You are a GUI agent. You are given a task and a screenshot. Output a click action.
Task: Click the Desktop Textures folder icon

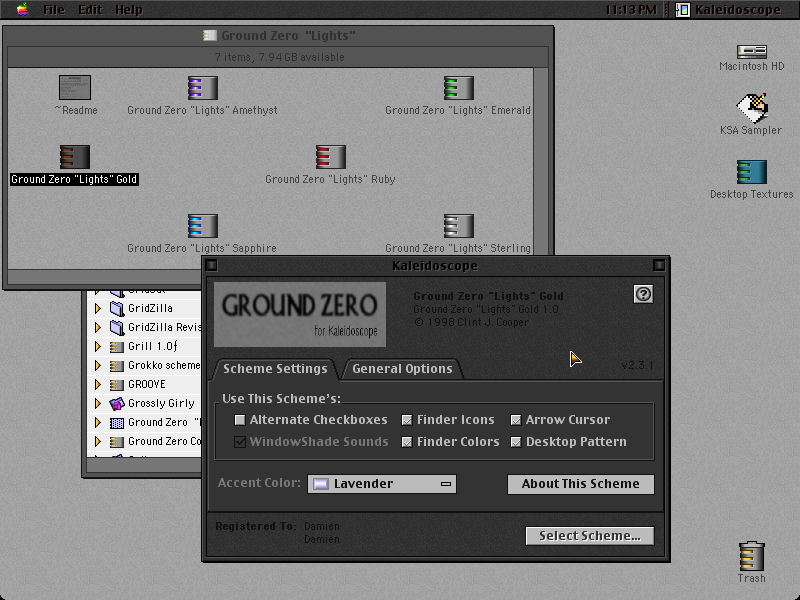pyautogui.click(x=752, y=172)
